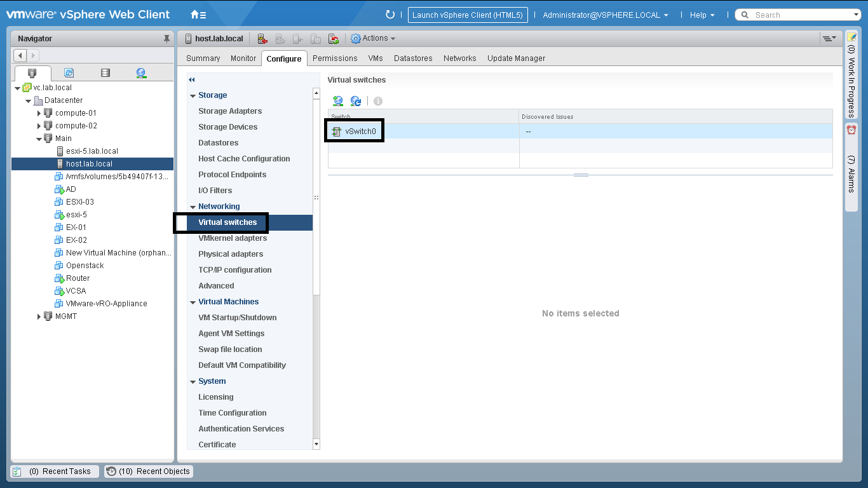Screen dimensions: 868x488
Task: Open the Actions dropdown menu
Action: [x=374, y=39]
